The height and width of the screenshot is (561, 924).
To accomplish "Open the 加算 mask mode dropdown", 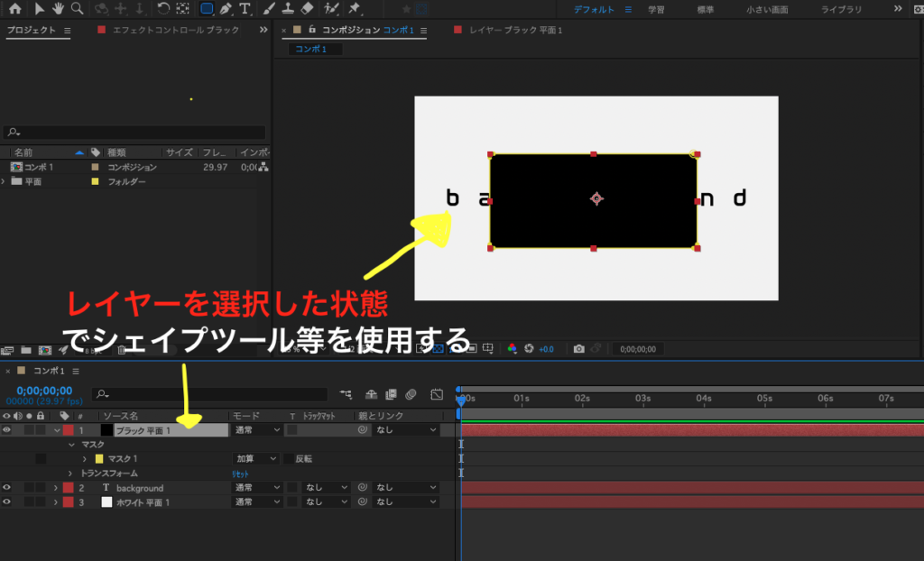I will coord(256,459).
